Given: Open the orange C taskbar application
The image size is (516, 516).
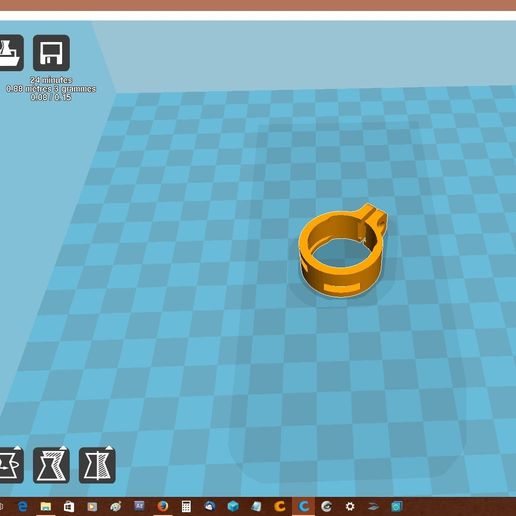Looking at the screenshot, I should pyautogui.click(x=280, y=507).
